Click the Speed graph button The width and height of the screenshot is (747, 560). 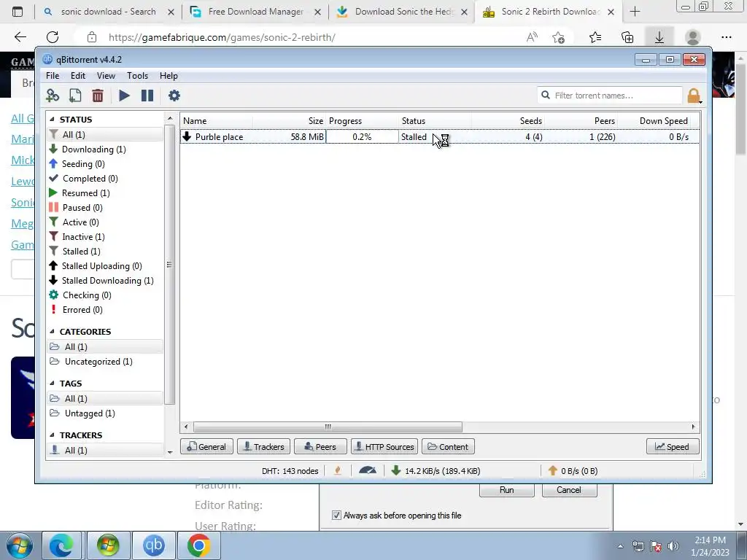click(673, 447)
